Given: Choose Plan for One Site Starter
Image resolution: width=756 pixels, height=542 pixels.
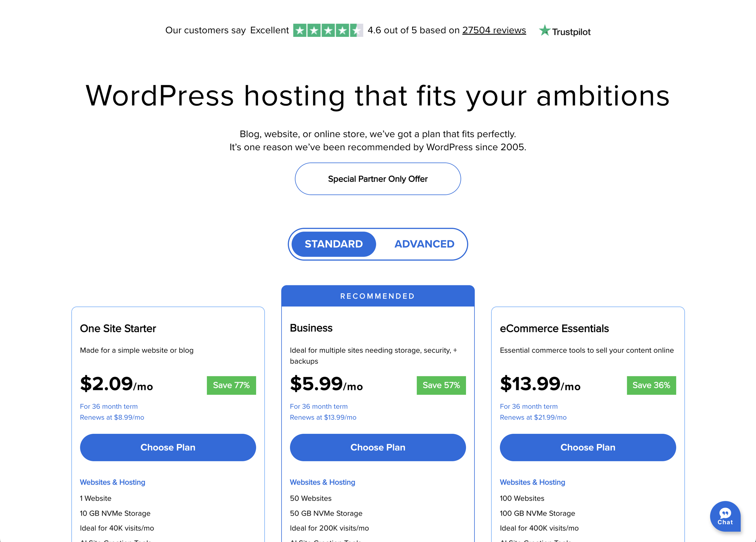Looking at the screenshot, I should [168, 447].
